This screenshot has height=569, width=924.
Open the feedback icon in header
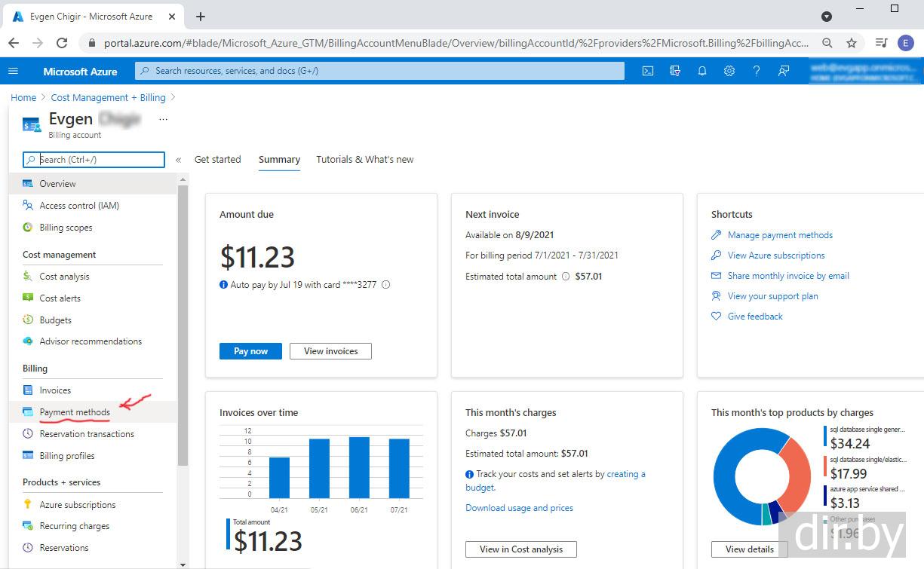tap(784, 71)
